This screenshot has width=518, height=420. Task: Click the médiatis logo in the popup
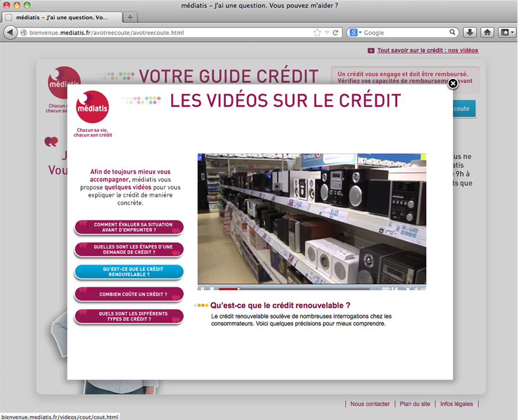coord(93,108)
